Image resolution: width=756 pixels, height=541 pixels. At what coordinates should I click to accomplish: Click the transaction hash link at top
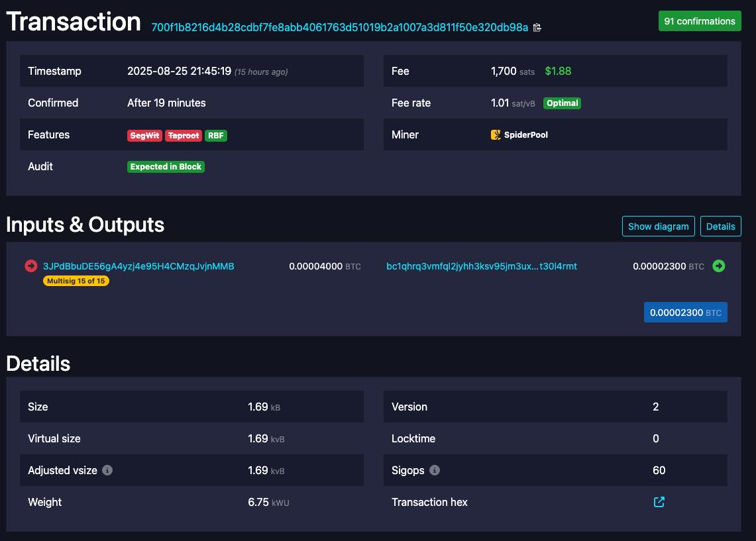coord(339,27)
